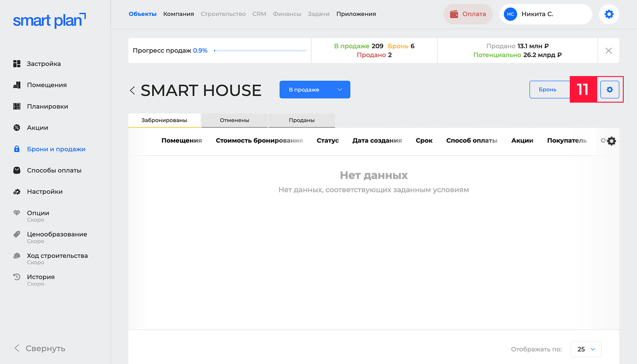Go back using arrow before SMART HOUSE

[132, 90]
